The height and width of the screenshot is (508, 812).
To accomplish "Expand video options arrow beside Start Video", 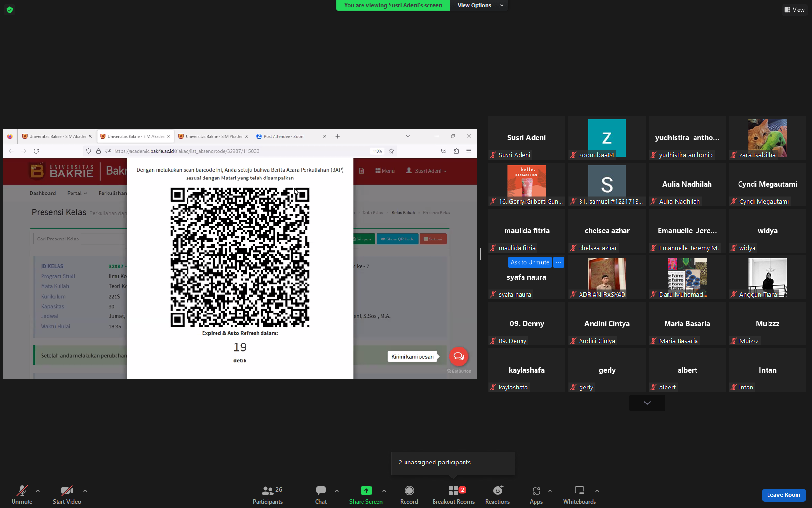I will 85,491.
